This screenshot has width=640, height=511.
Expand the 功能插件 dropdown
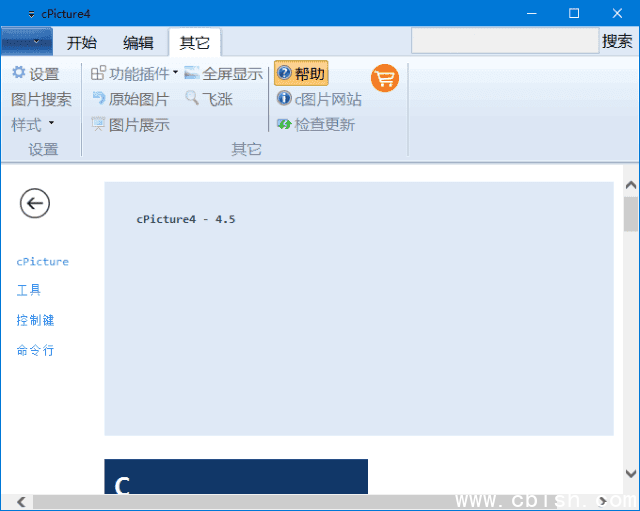(x=175, y=73)
